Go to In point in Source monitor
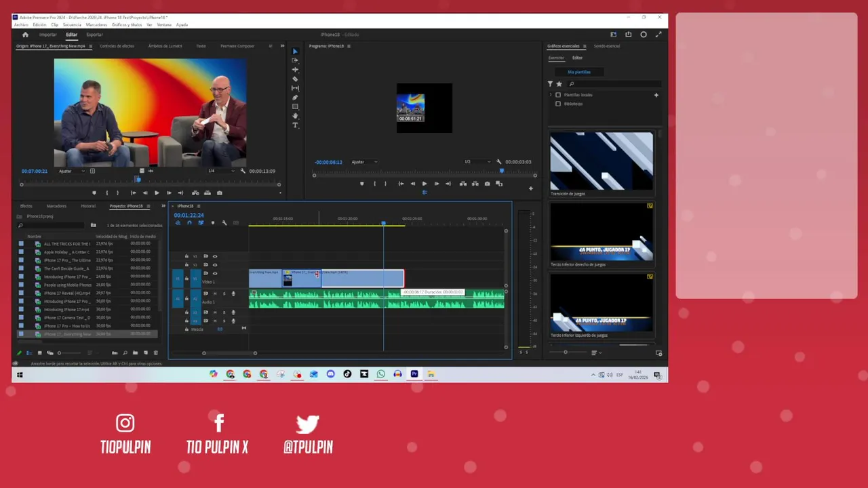Image resolution: width=868 pixels, height=488 pixels. pos(133,193)
